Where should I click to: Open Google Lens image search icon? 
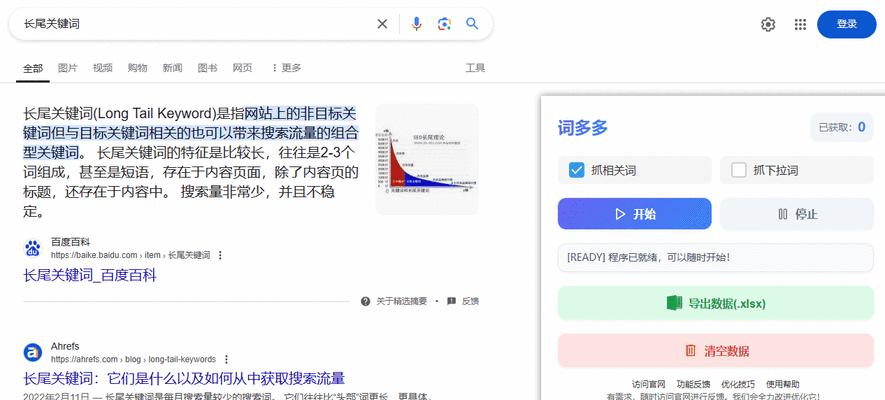pyautogui.click(x=444, y=24)
